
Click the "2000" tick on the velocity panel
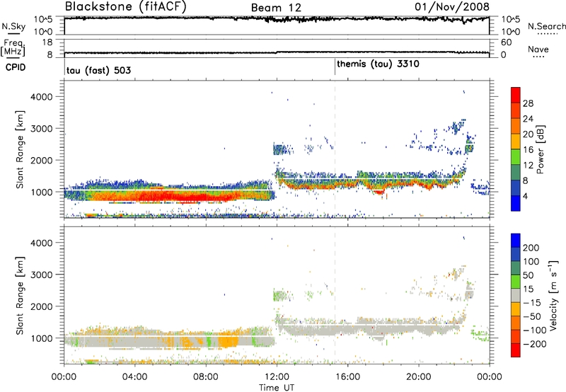click(41, 306)
